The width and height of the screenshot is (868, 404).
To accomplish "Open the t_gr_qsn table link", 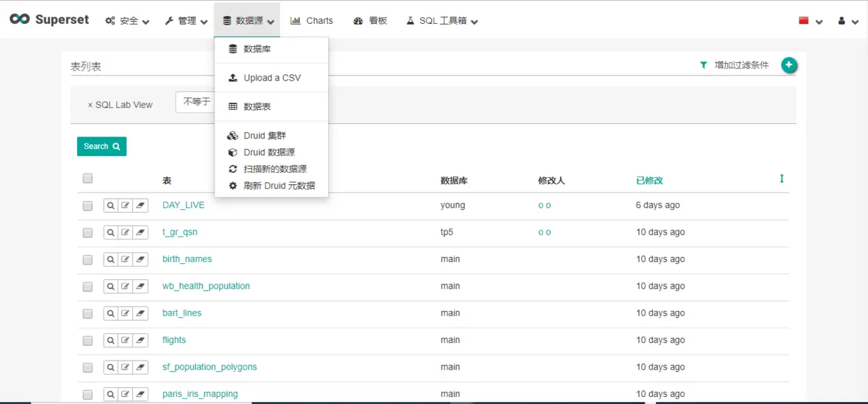I will coord(180,232).
